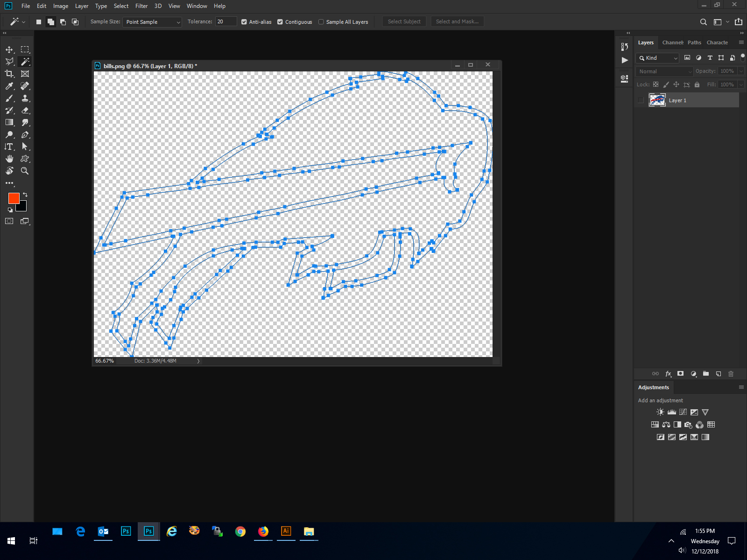The image size is (747, 560).
Task: Open the Filter menu
Action: [x=141, y=6]
